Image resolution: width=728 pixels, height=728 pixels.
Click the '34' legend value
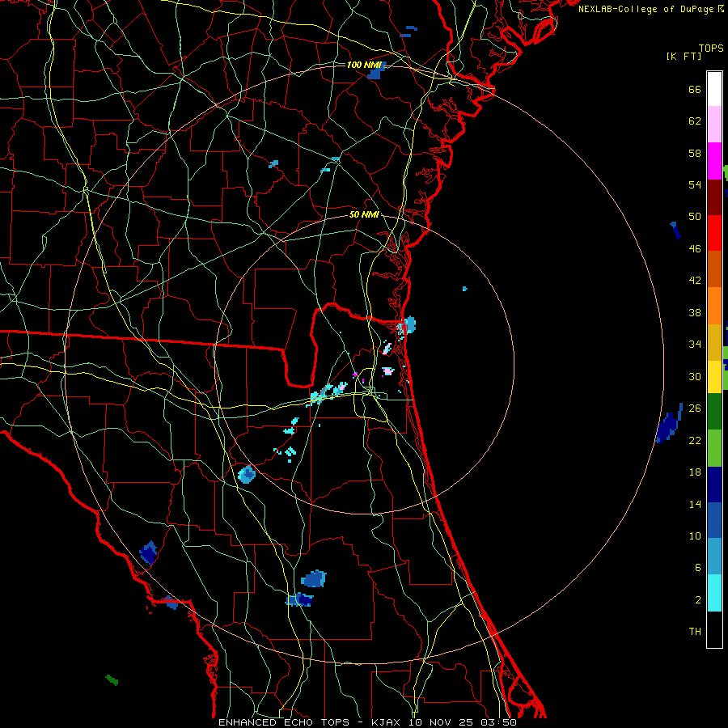pyautogui.click(x=695, y=345)
